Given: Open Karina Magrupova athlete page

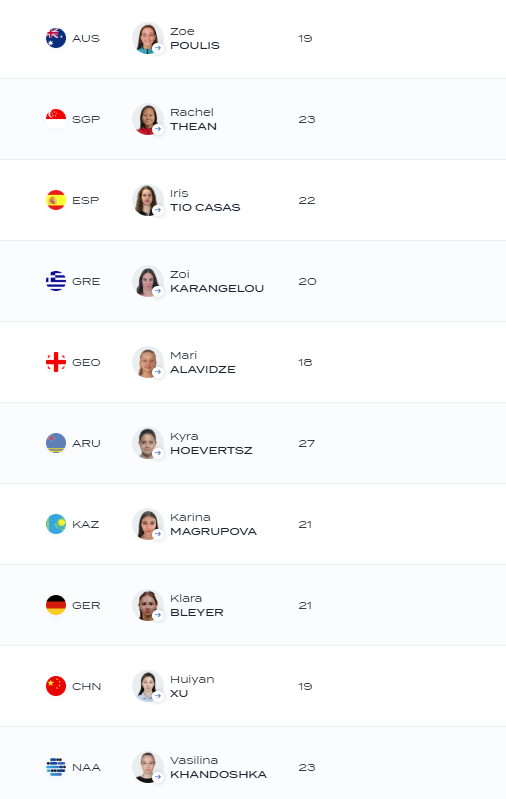Looking at the screenshot, I should (x=214, y=524).
